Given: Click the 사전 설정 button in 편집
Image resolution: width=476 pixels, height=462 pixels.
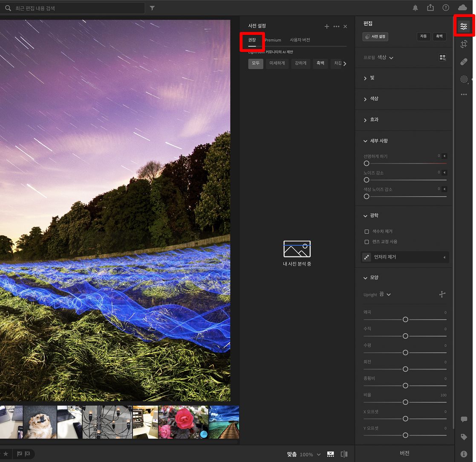Looking at the screenshot, I should click(375, 37).
